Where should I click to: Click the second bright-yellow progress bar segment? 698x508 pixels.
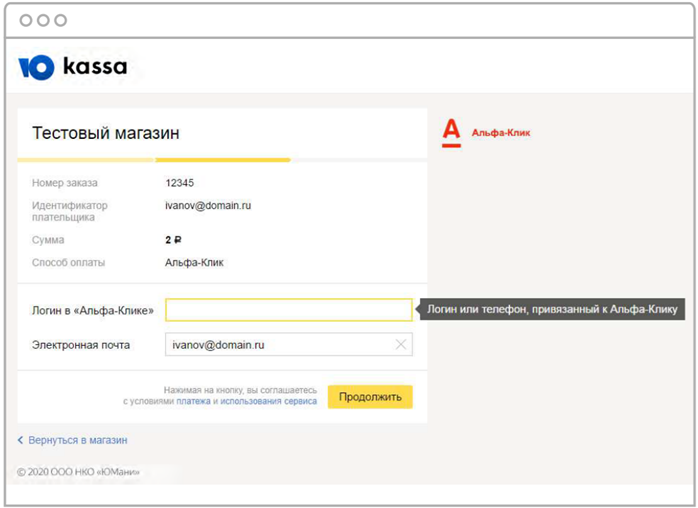pos(222,159)
